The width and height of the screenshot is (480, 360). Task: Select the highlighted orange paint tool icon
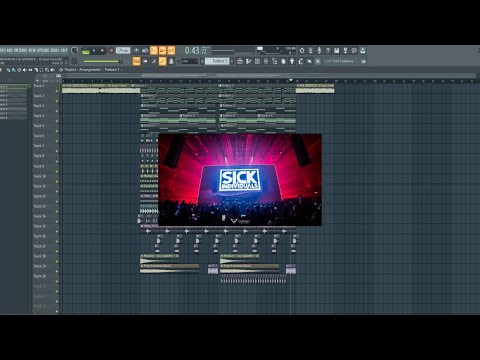162,61
